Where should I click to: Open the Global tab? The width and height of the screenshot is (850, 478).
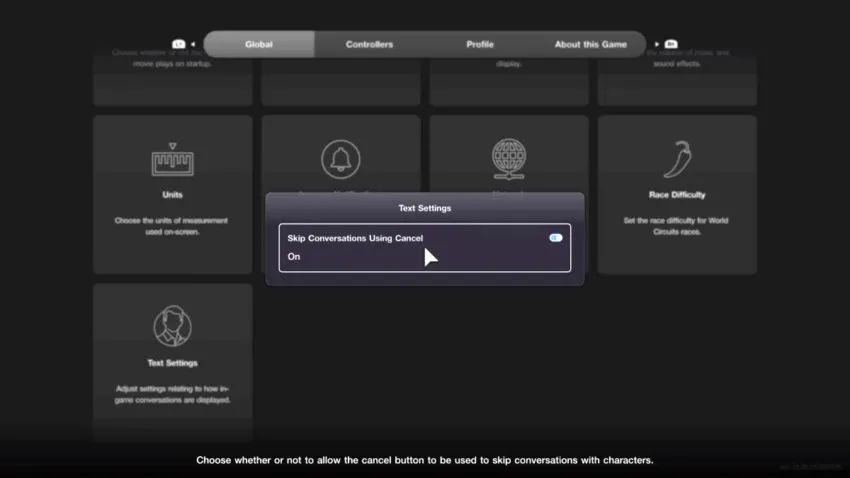pyautogui.click(x=259, y=44)
